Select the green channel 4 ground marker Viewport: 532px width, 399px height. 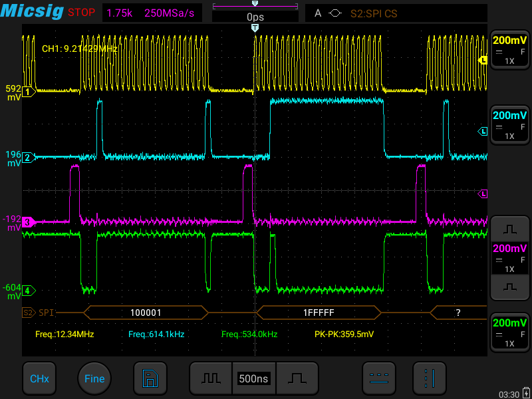pos(29,291)
